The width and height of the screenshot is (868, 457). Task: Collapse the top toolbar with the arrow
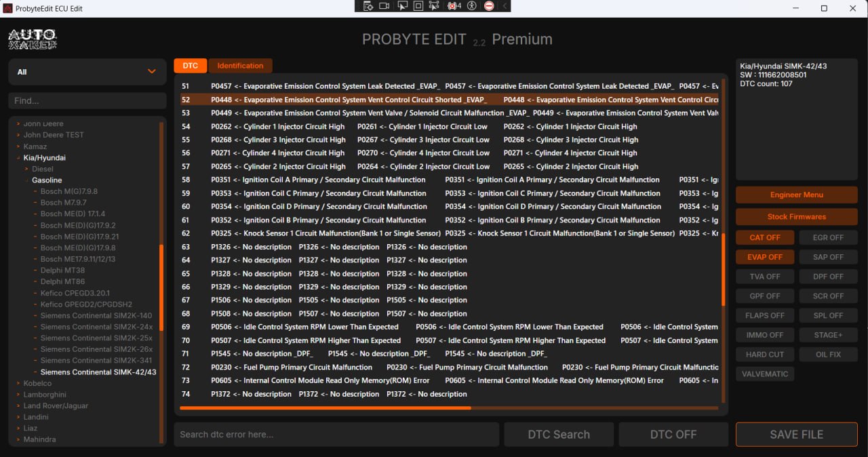click(x=504, y=6)
